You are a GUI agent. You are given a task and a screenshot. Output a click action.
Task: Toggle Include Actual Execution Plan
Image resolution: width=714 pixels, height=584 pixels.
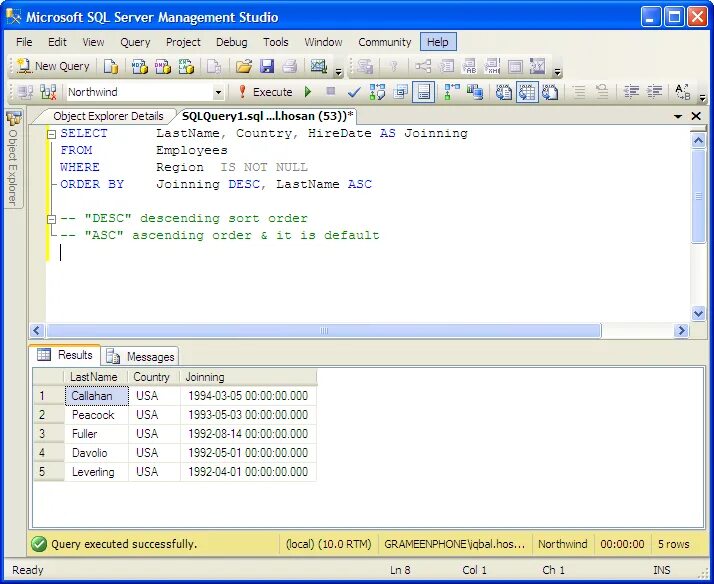click(452, 92)
